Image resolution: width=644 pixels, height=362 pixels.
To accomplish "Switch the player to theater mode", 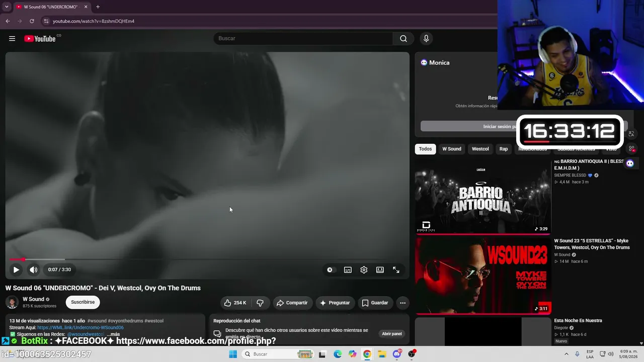I will coord(380,270).
